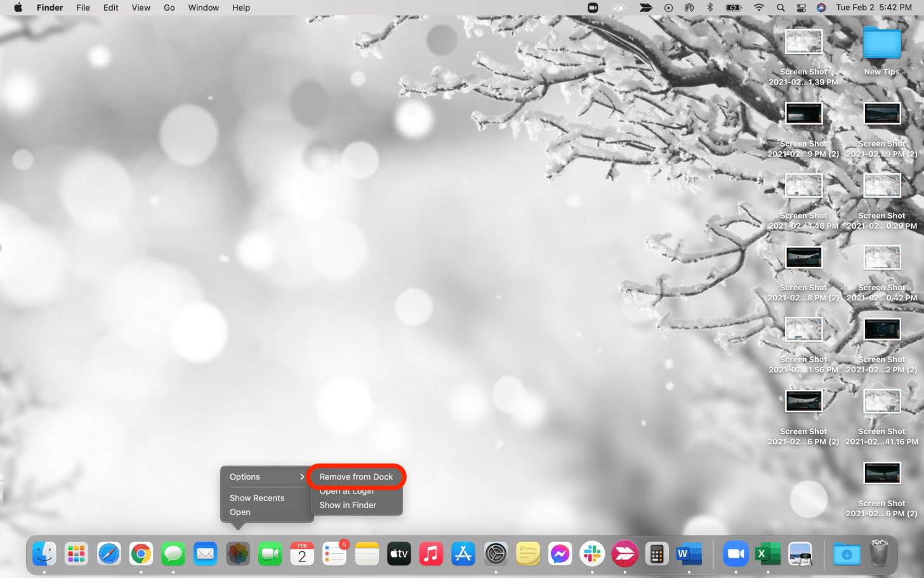The width and height of the screenshot is (924, 578).
Task: Launch Skitch from the Dock
Action: pyautogui.click(x=624, y=553)
